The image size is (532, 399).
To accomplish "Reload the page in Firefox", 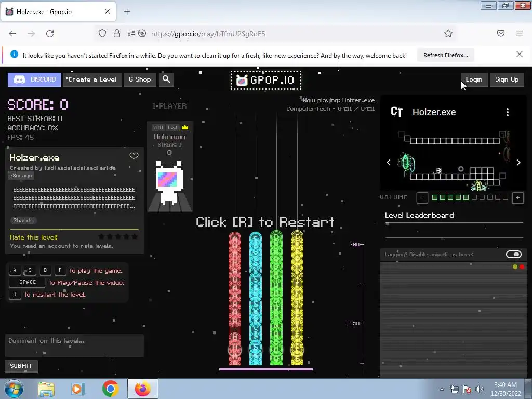I will [50, 34].
